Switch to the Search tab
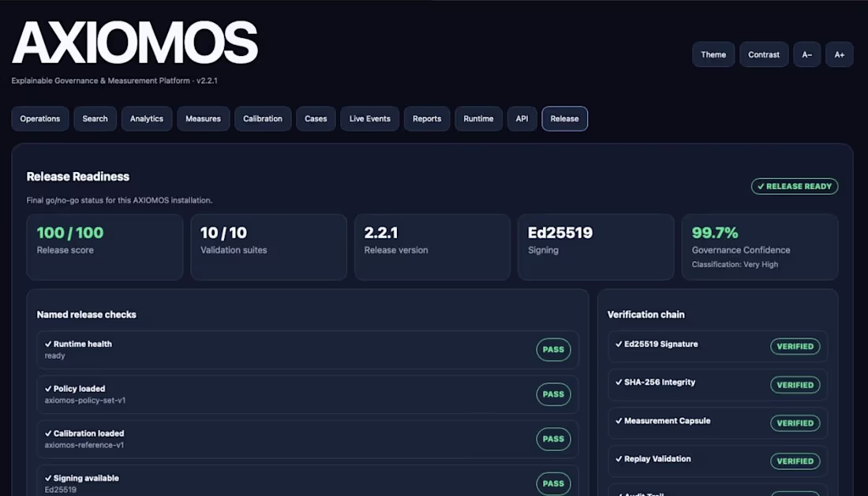The image size is (868, 496). (95, 119)
